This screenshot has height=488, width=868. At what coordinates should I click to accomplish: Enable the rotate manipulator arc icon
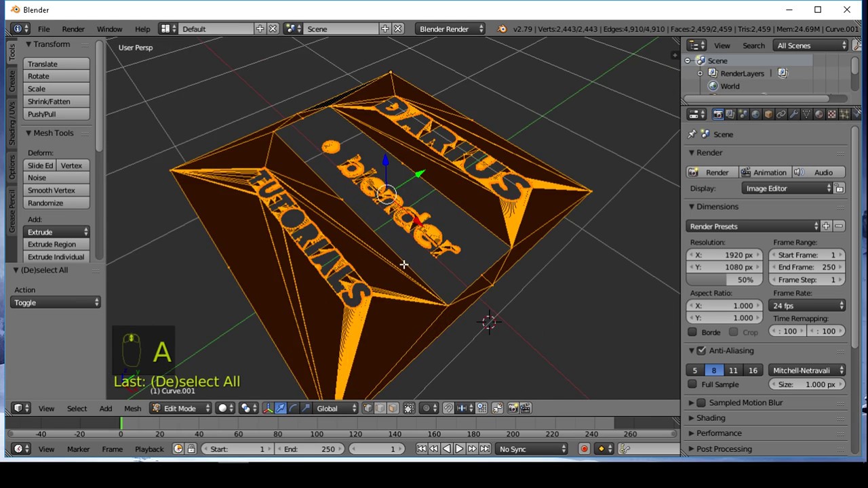click(x=294, y=408)
